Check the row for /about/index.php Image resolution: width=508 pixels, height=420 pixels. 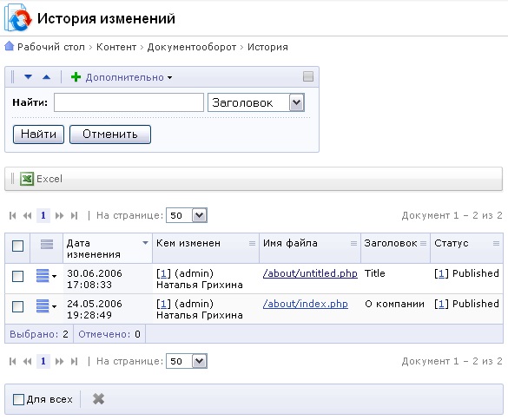(x=18, y=306)
